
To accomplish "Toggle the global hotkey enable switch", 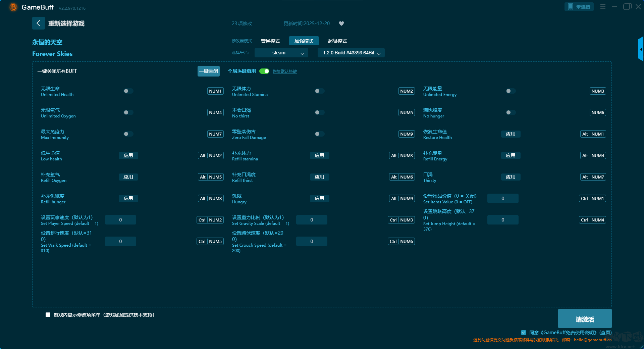I will pyautogui.click(x=264, y=71).
